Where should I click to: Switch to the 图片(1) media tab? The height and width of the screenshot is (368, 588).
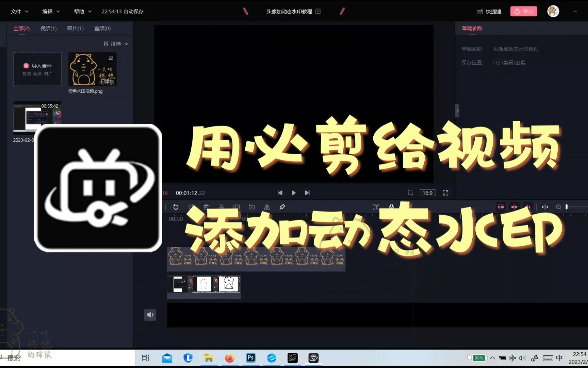pyautogui.click(x=75, y=28)
